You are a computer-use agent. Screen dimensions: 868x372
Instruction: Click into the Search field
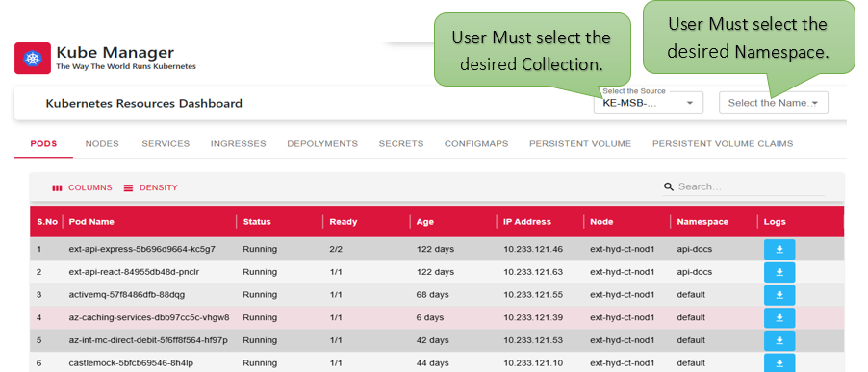point(751,186)
